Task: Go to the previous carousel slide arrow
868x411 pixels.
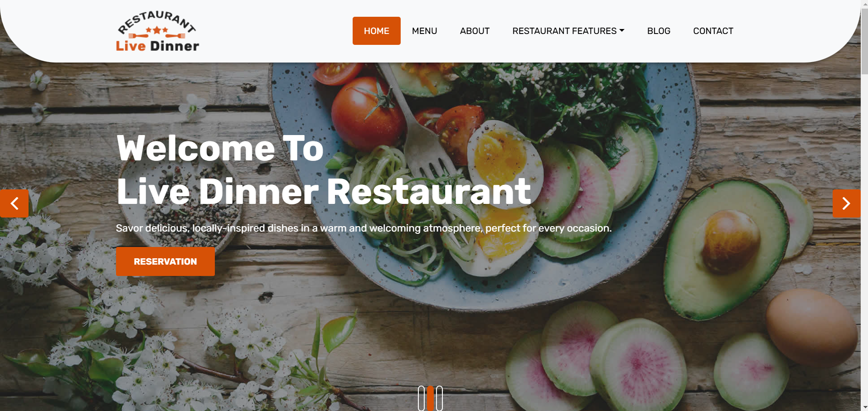Action: click(14, 203)
